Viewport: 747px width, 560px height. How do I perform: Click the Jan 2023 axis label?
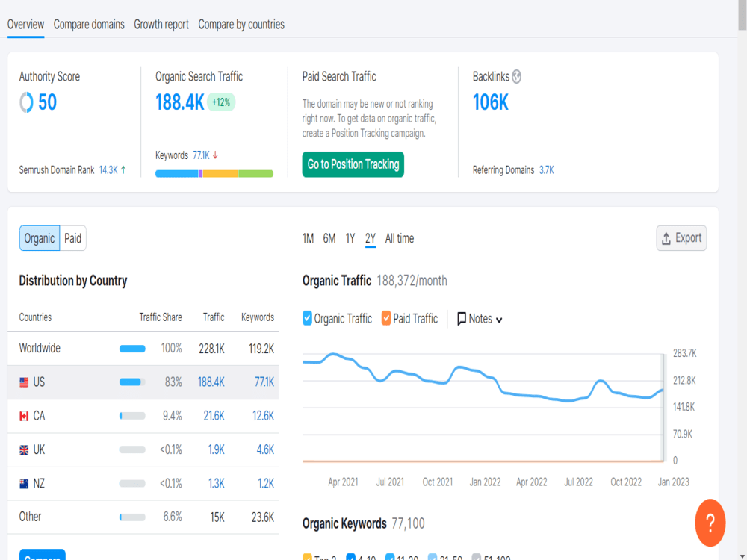tap(673, 482)
